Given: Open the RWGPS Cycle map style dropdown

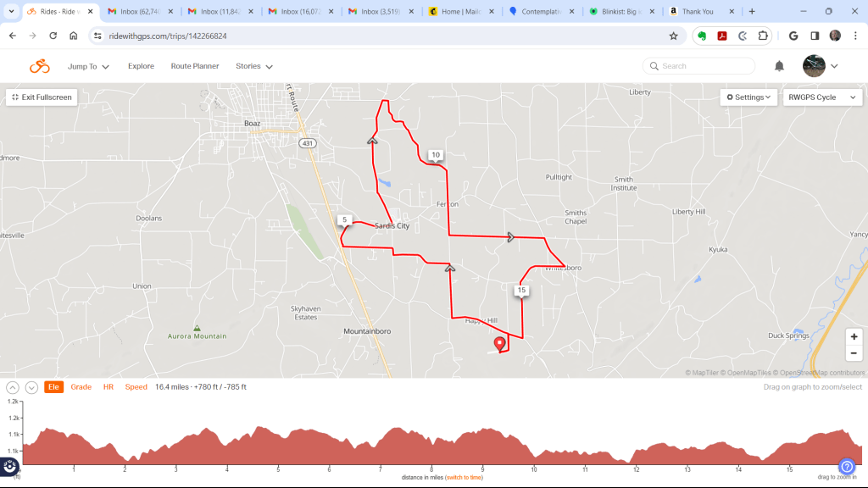Looking at the screenshot, I should pos(822,97).
